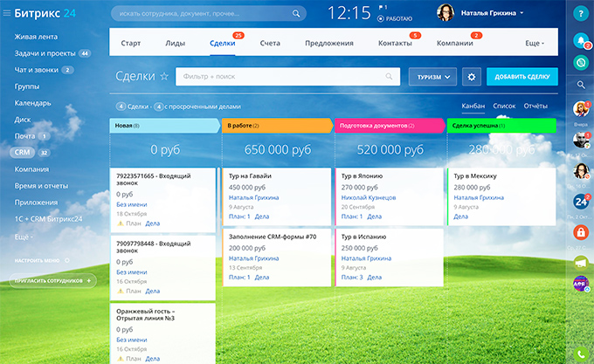594x364 pixels.
Task: Switch to the Лиды tab
Action: coord(175,43)
